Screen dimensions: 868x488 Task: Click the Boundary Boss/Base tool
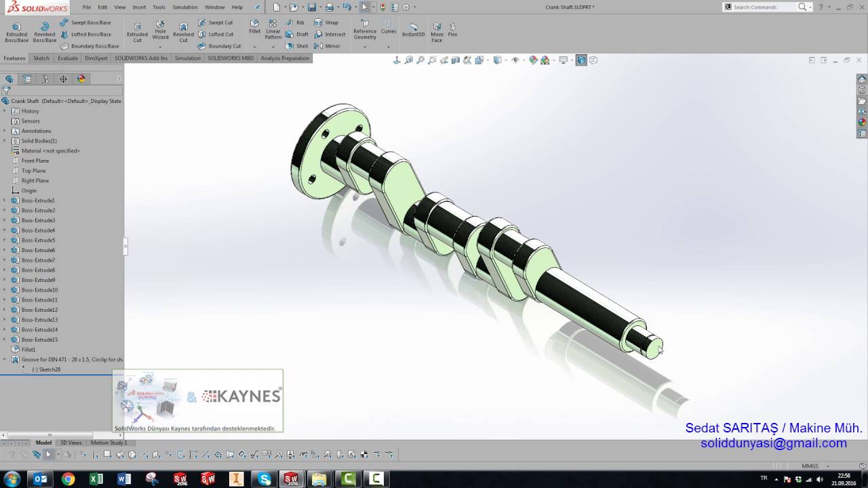click(89, 46)
